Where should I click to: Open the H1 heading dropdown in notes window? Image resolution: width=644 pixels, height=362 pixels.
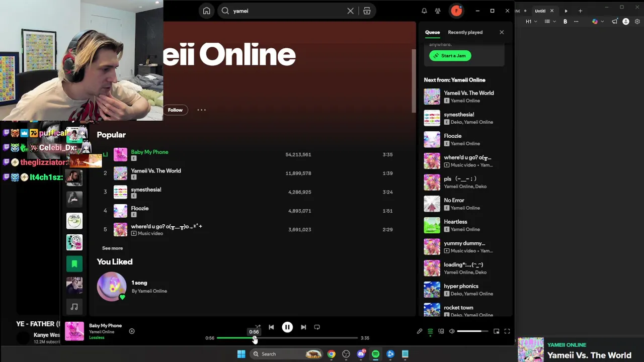coord(531,22)
